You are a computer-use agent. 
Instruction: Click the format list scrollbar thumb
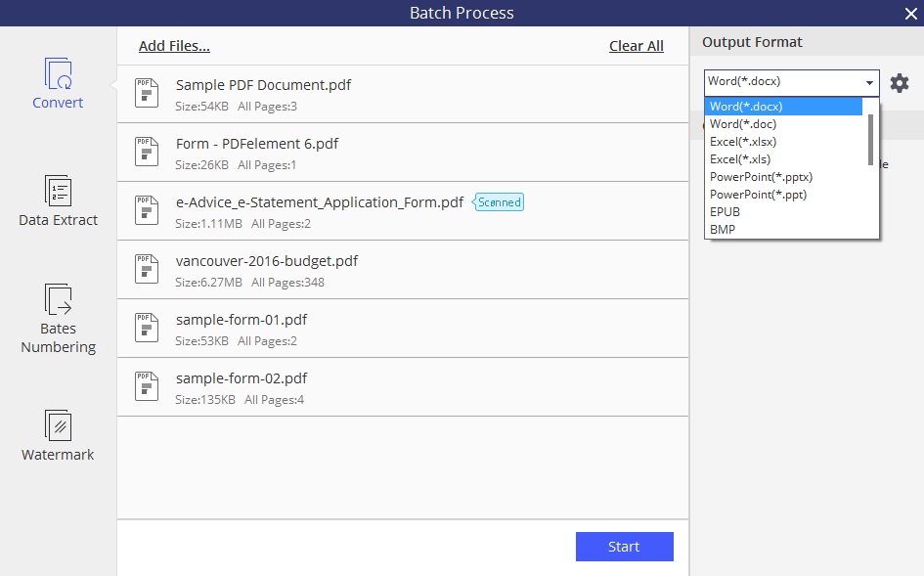[870, 140]
